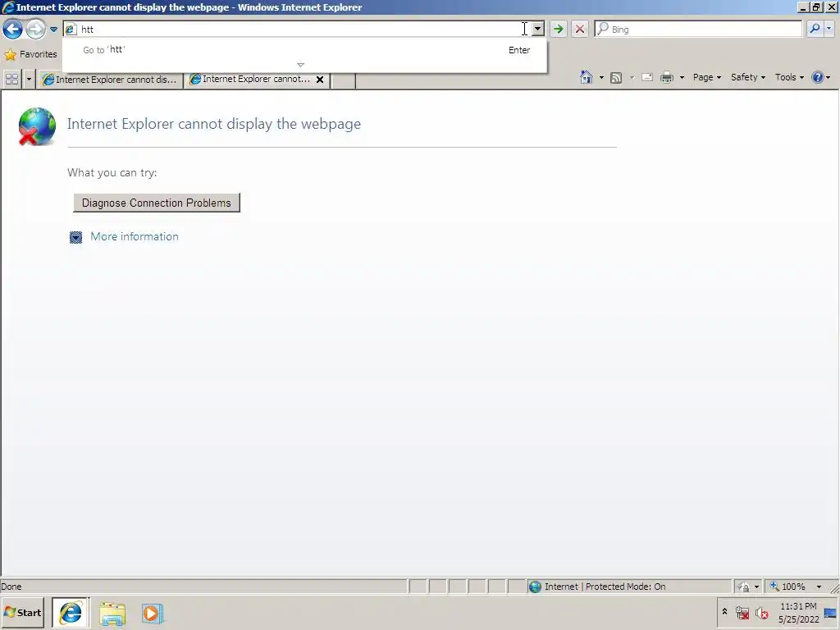Open the tab list dropdown arrow
Viewport: 840px width, 630px height.
[x=29, y=80]
